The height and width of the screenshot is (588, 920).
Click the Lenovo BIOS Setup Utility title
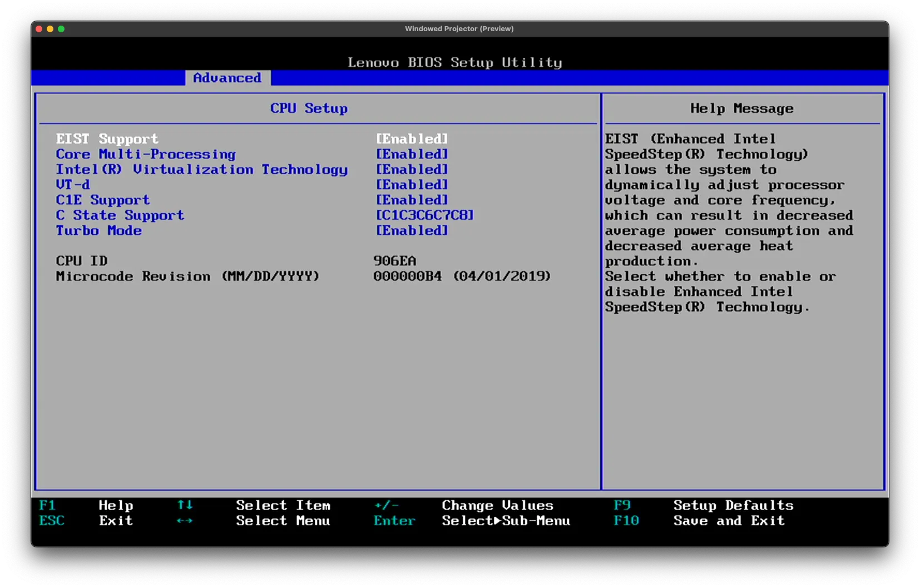point(455,62)
